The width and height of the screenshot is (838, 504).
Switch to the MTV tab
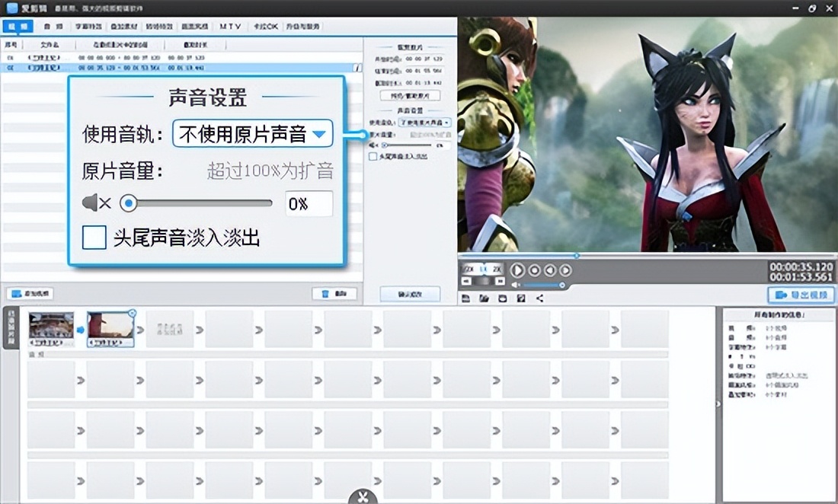(x=230, y=26)
